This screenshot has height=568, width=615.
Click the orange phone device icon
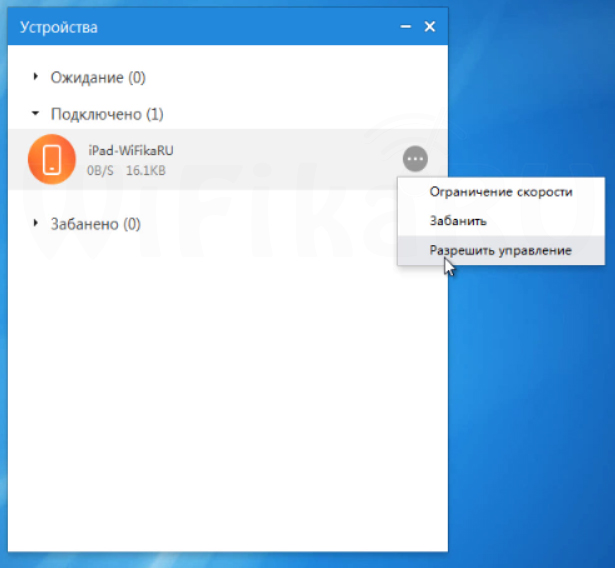coord(51,160)
